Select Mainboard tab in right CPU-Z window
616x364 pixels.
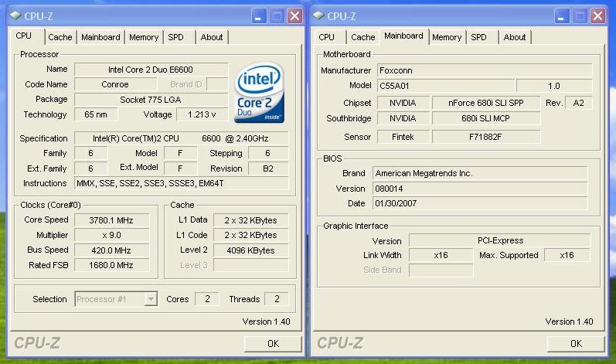(403, 36)
